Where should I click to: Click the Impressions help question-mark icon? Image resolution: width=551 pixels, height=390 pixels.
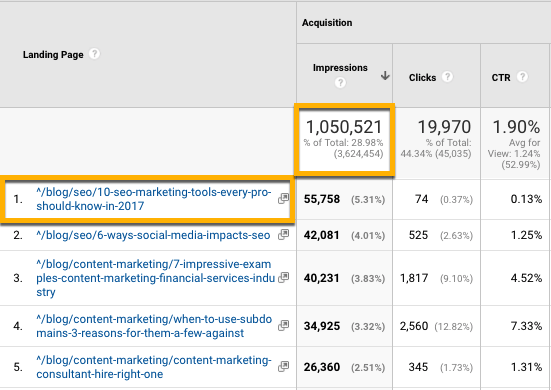coord(340,83)
